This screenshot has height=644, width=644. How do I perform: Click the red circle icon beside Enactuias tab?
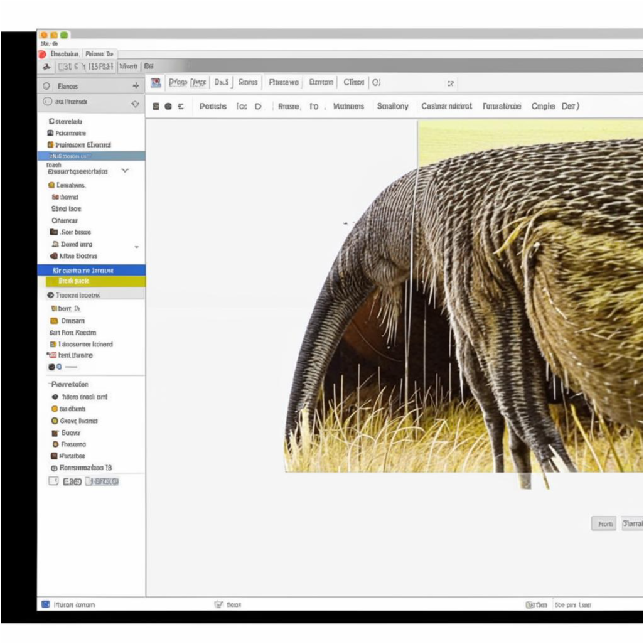coord(42,54)
